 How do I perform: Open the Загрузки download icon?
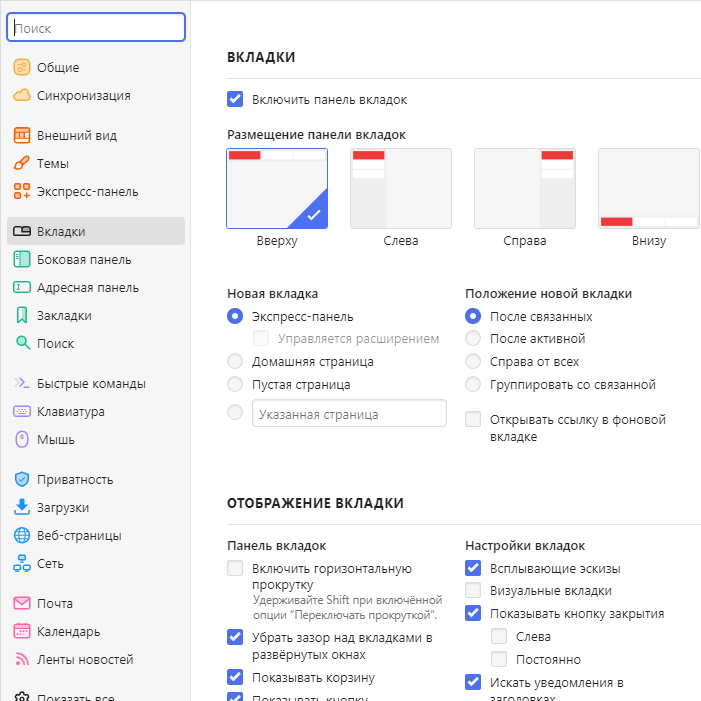(21, 508)
